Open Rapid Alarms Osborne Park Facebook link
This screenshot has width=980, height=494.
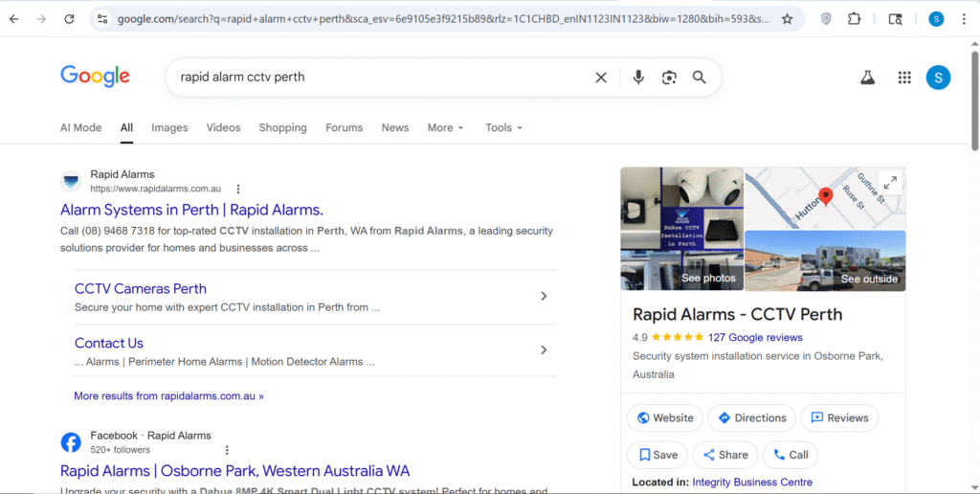[235, 471]
